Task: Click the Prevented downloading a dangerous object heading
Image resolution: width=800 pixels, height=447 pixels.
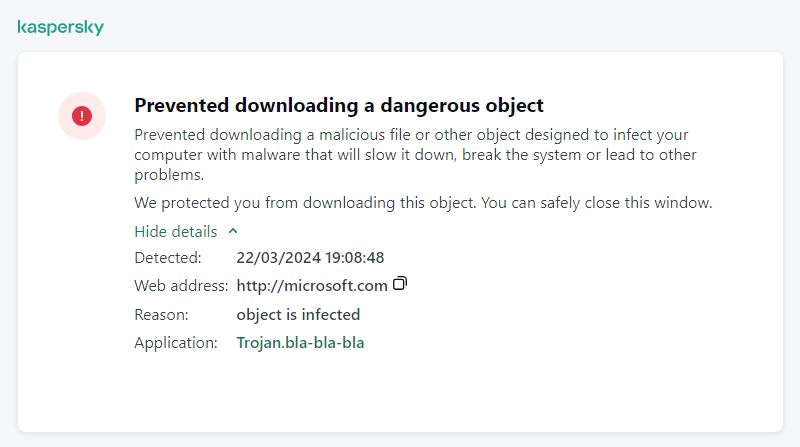Action: [x=339, y=105]
